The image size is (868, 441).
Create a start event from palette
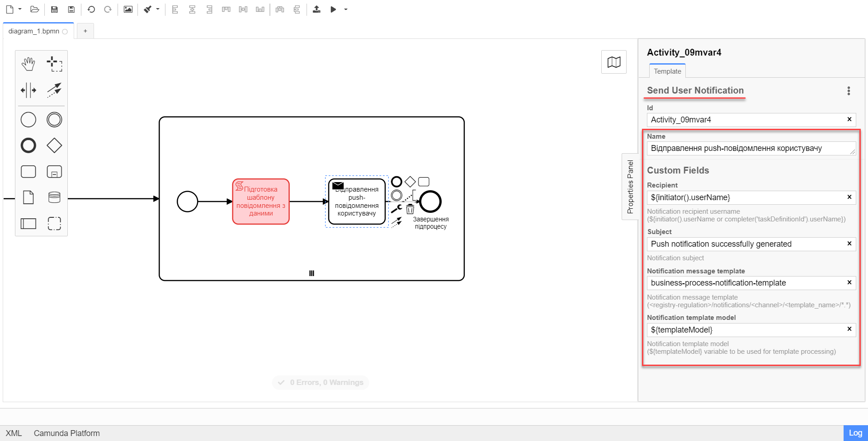point(28,120)
